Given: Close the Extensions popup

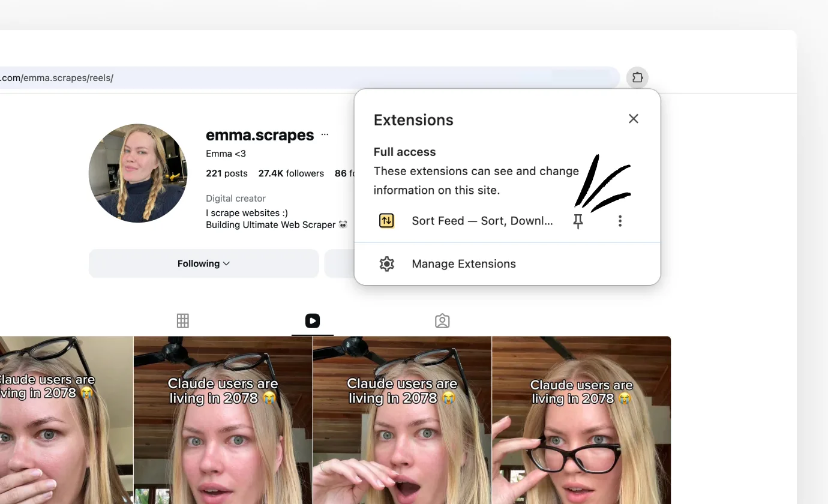Looking at the screenshot, I should tap(633, 119).
